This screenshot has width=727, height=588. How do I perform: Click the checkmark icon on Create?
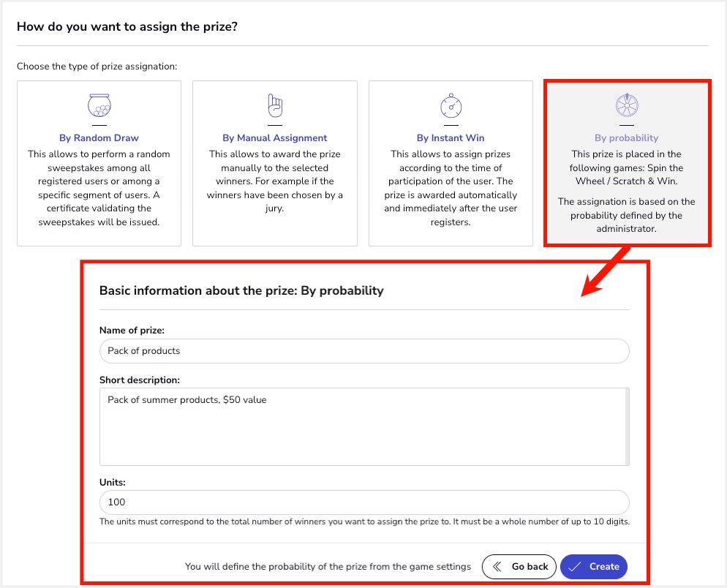point(575,566)
